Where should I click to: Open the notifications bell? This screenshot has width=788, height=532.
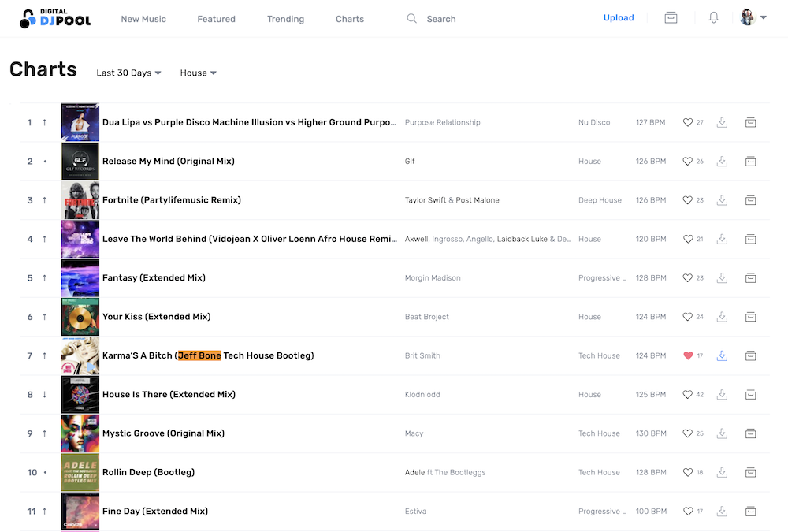(x=714, y=17)
